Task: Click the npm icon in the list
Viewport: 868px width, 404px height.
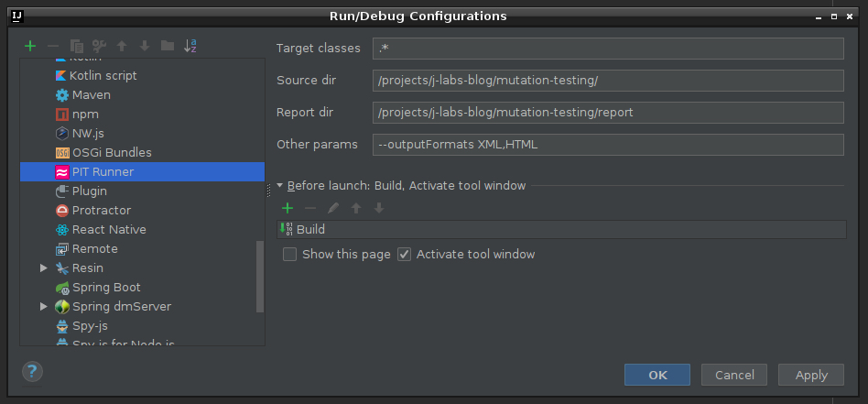Action: (x=62, y=115)
